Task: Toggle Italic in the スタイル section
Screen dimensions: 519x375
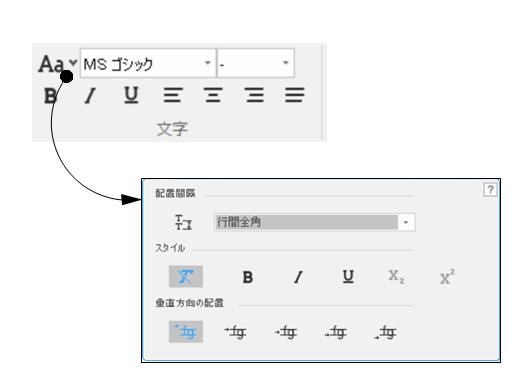Action: coord(298,277)
